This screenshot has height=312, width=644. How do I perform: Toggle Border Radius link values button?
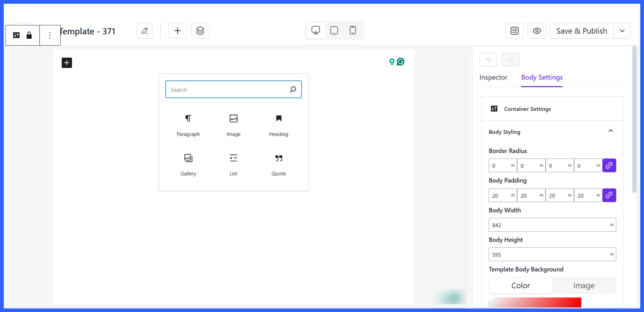609,165
